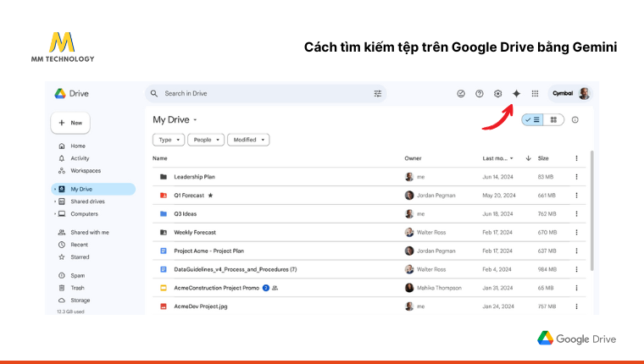The image size is (644, 364).
Task: Expand the Computers tree arrow
Action: click(x=55, y=214)
